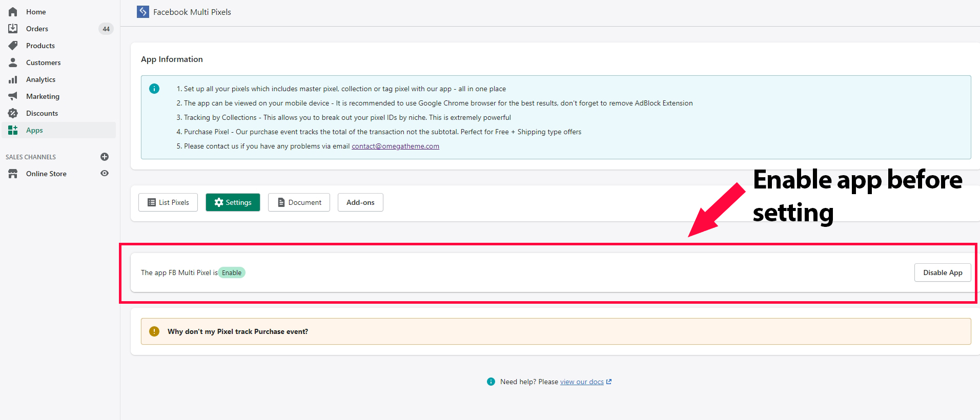Click the external link icon after docs
The image size is (980, 420).
click(x=609, y=382)
